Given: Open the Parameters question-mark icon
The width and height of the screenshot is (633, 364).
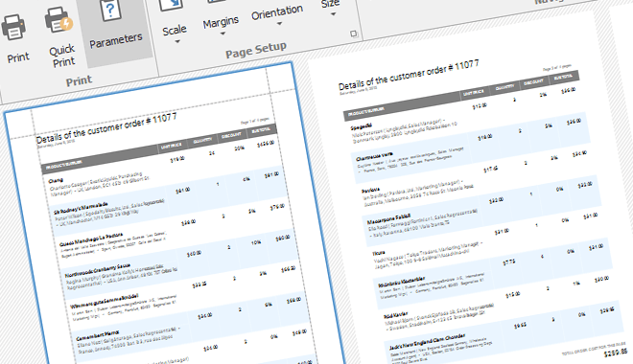Looking at the screenshot, I should coord(109,10).
